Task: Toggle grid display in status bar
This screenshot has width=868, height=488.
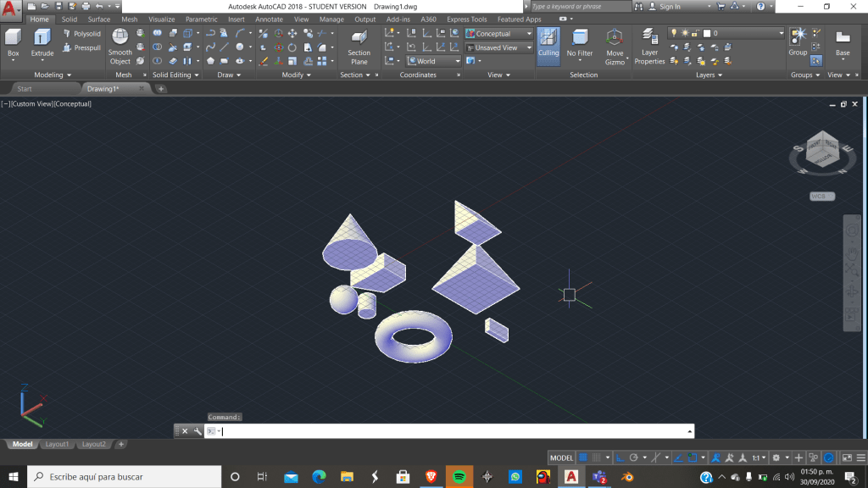Action: pyautogui.click(x=583, y=457)
